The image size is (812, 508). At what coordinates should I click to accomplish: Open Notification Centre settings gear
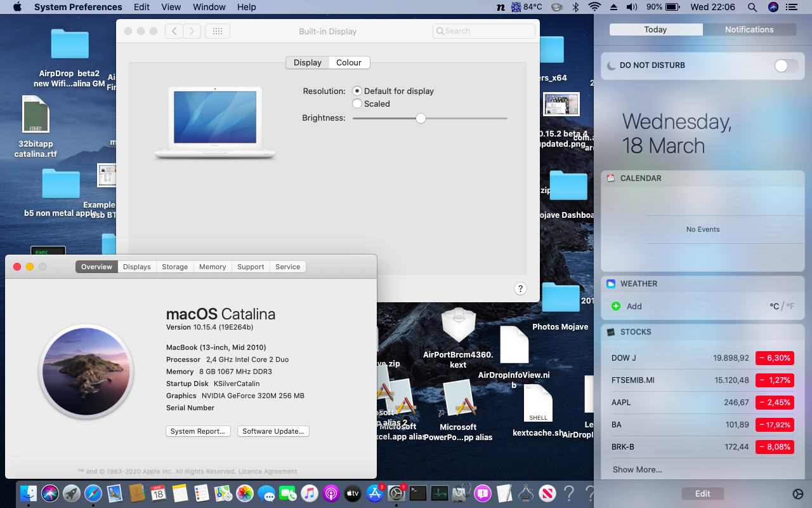tap(798, 494)
